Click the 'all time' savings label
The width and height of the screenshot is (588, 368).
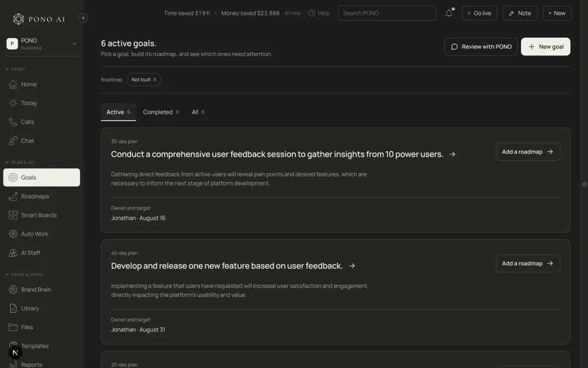[292, 13]
